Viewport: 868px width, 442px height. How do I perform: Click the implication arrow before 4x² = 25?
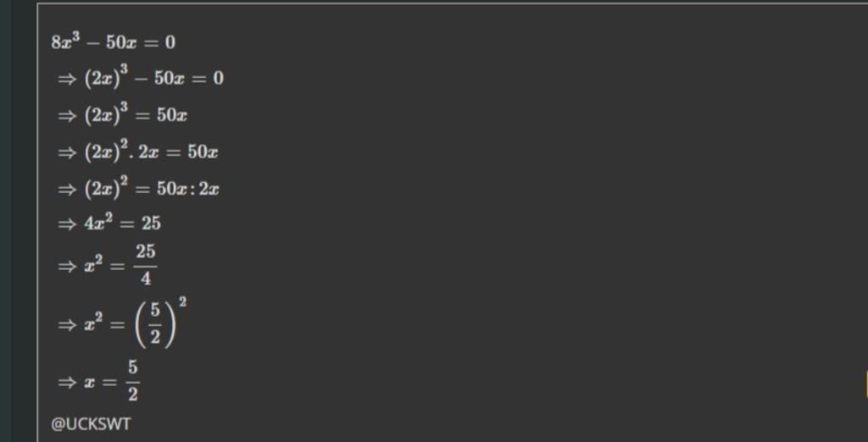67,224
